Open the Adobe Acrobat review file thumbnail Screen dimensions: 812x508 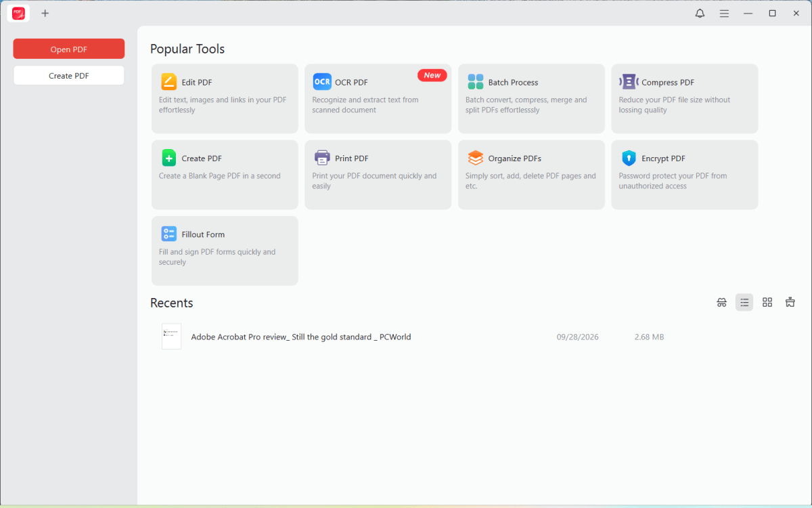coord(171,336)
